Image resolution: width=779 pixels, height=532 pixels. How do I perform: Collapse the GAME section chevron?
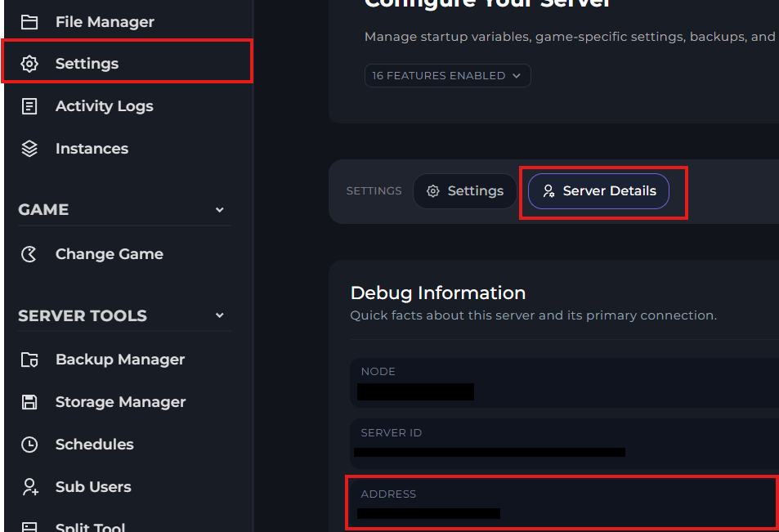point(219,210)
